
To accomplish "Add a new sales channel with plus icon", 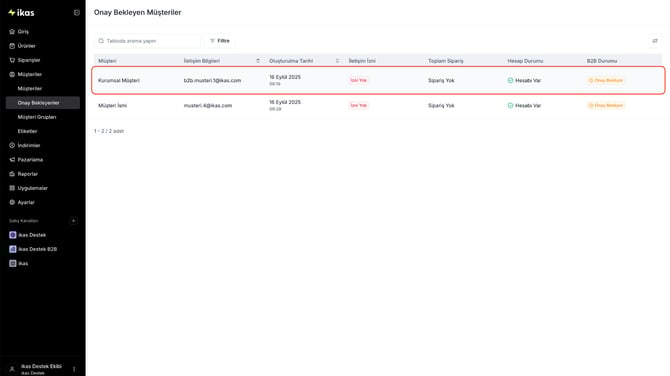I will pyautogui.click(x=73, y=221).
